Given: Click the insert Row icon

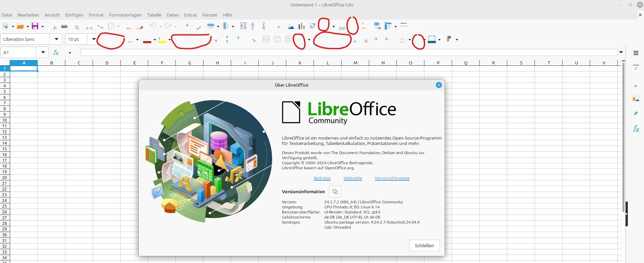Looking at the screenshot, I should [211, 26].
